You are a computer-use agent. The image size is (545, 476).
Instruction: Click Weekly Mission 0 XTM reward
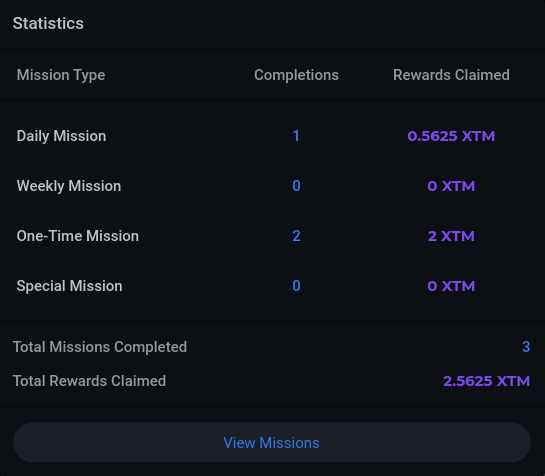point(451,186)
